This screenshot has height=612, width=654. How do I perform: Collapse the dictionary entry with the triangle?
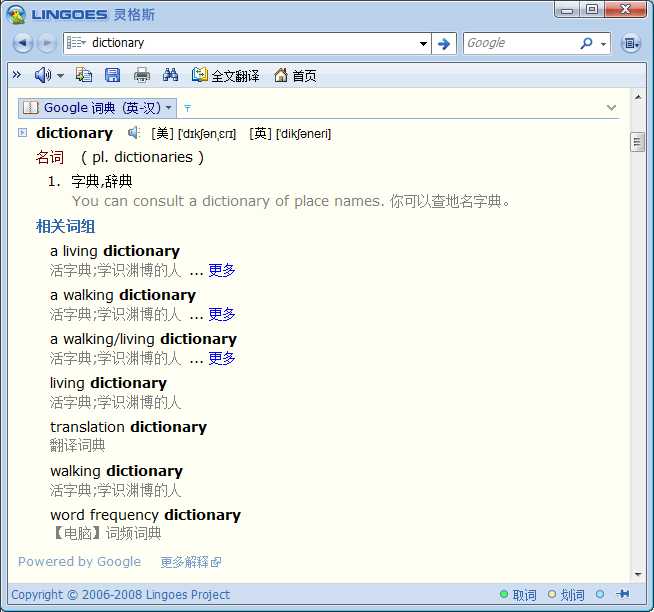coord(22,133)
